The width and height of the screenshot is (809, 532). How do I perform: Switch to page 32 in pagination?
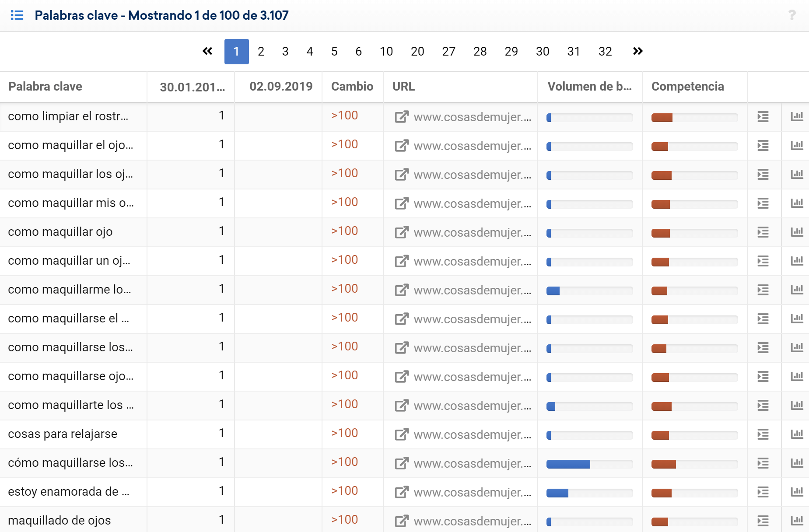tap(605, 52)
